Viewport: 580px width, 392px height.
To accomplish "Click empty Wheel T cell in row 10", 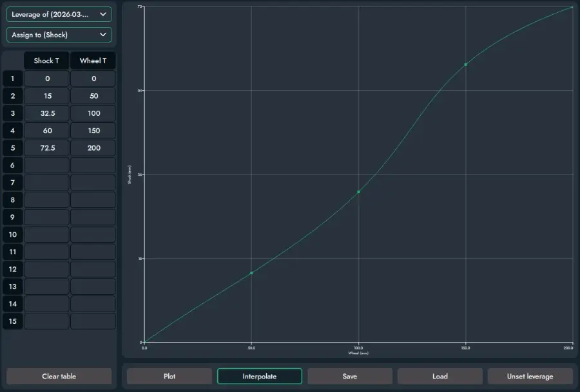I will (x=93, y=234).
